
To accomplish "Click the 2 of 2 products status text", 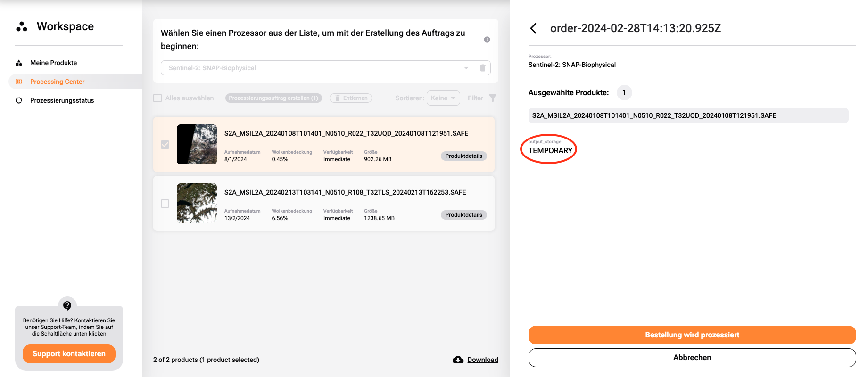I will click(x=206, y=360).
